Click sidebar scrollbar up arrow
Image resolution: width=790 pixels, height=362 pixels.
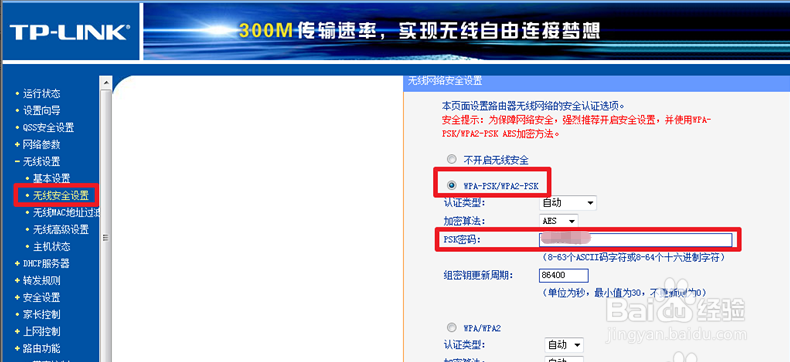tap(106, 83)
